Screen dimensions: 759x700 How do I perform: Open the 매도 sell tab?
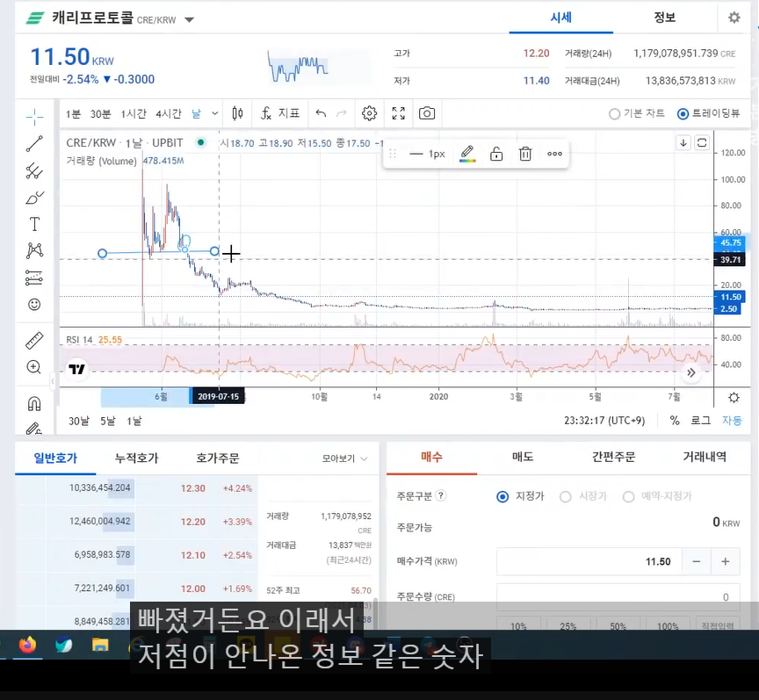click(x=523, y=457)
